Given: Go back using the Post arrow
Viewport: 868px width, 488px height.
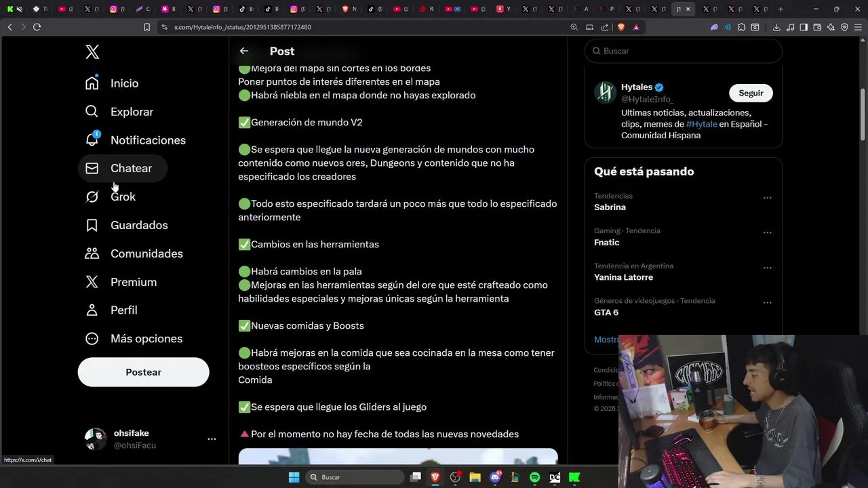Looking at the screenshot, I should point(244,51).
